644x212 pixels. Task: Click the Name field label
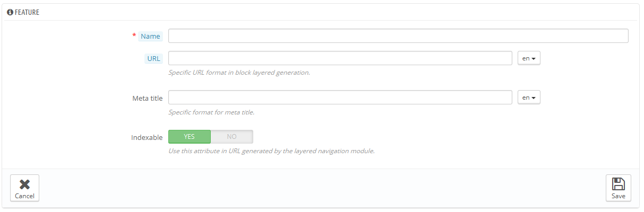(150, 37)
